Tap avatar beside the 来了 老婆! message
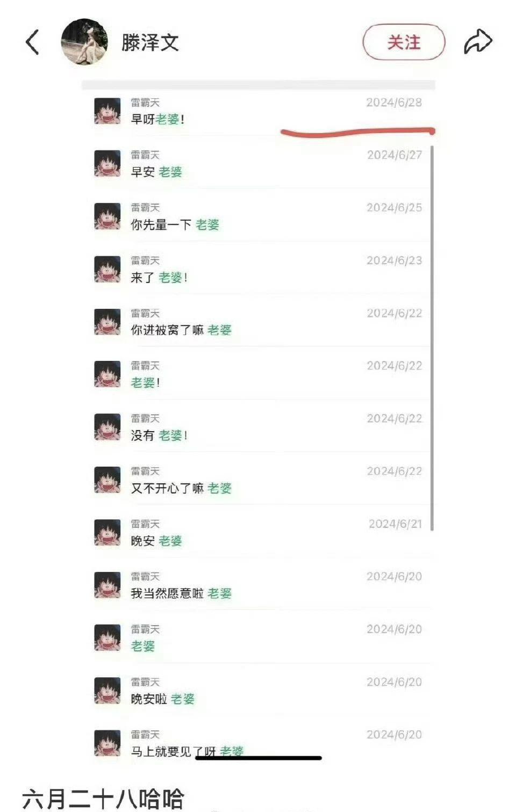Image resolution: width=516 pixels, height=812 pixels. pyautogui.click(x=107, y=269)
